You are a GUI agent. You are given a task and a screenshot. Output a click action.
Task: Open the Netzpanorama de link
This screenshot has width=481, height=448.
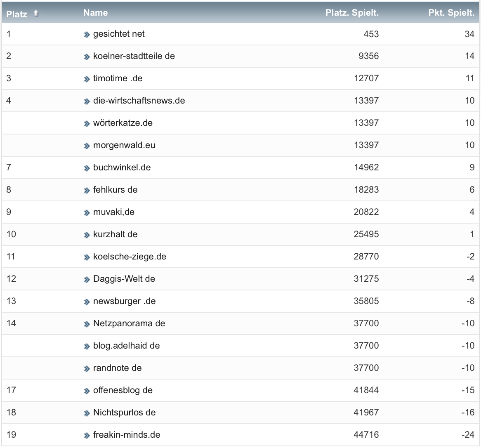(129, 323)
